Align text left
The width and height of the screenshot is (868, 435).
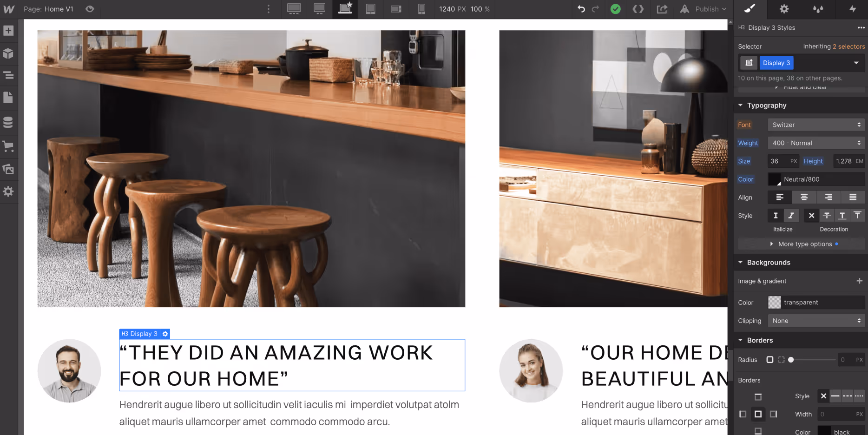[780, 198]
